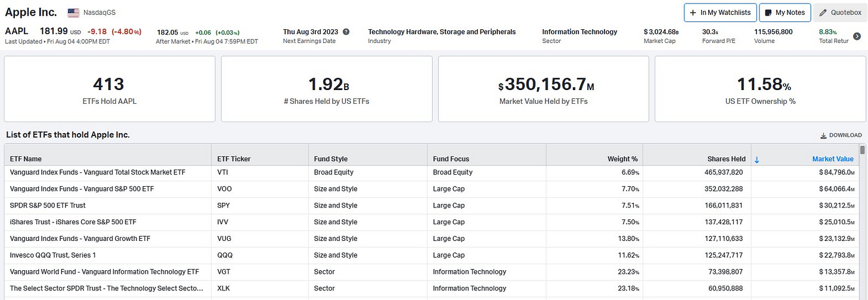The image size is (868, 300).
Task: Click the pencil icon on Quotebox
Action: click(x=823, y=13)
